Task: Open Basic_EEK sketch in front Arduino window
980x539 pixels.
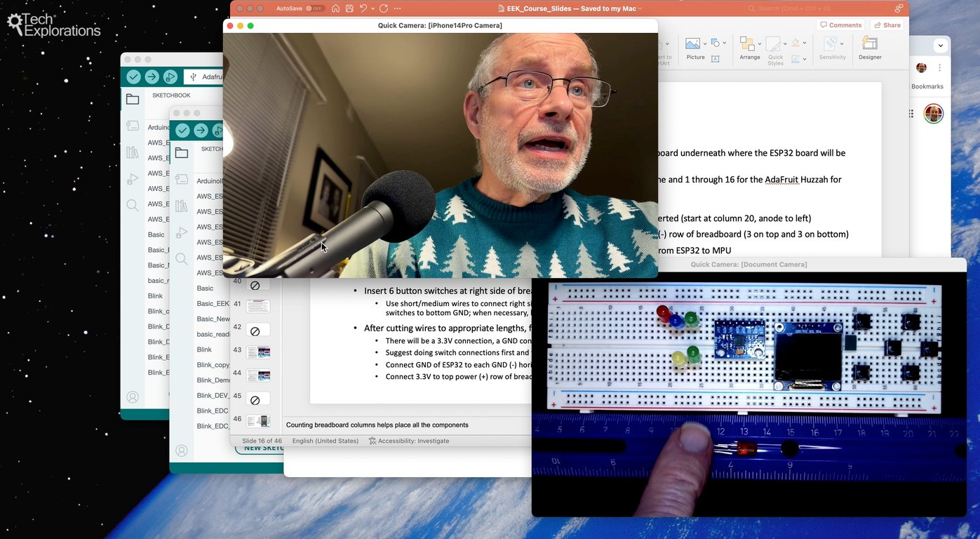Action: [x=213, y=303]
